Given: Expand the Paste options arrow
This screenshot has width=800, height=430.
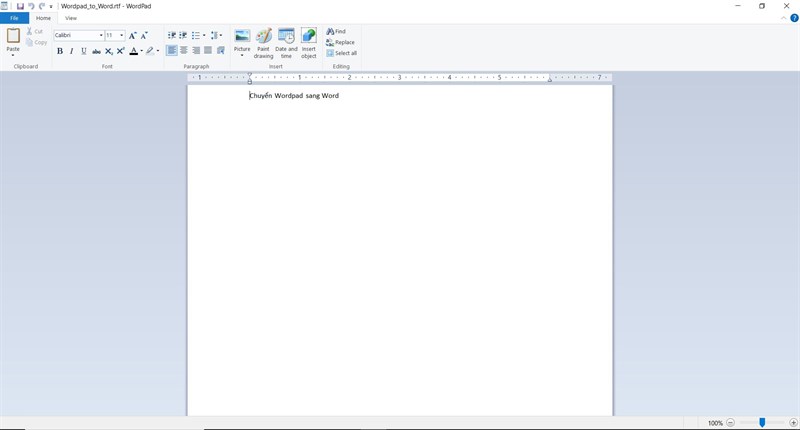Looking at the screenshot, I should 13,53.
